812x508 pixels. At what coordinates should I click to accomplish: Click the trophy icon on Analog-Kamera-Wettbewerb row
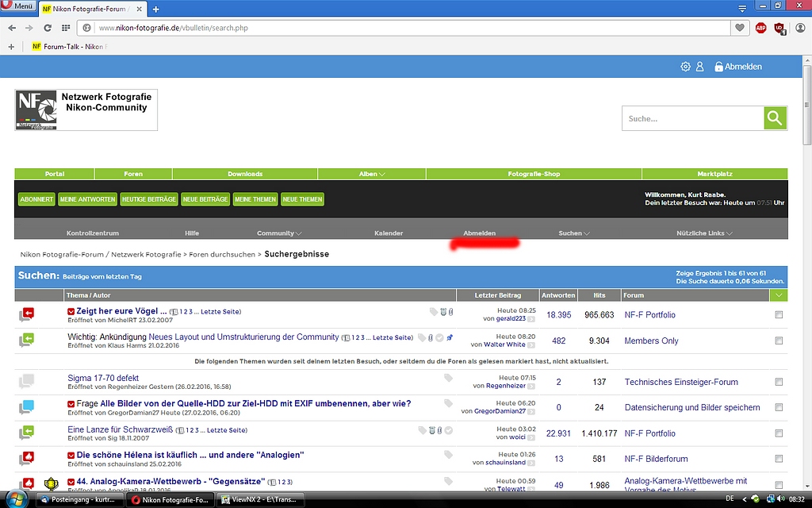click(x=51, y=484)
